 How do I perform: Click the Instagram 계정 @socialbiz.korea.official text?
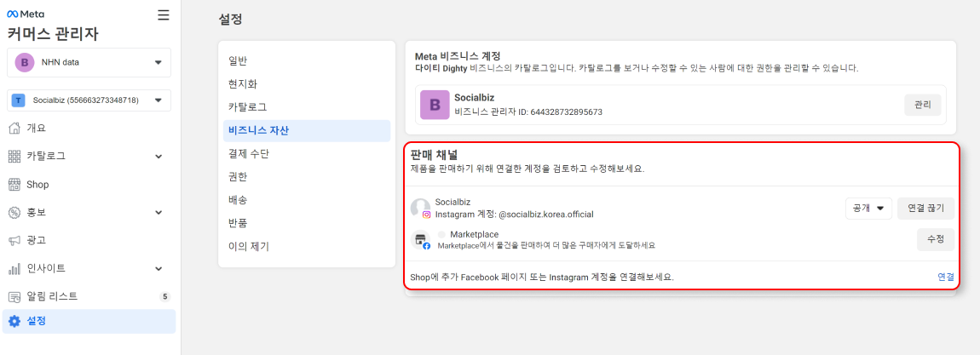point(514,214)
